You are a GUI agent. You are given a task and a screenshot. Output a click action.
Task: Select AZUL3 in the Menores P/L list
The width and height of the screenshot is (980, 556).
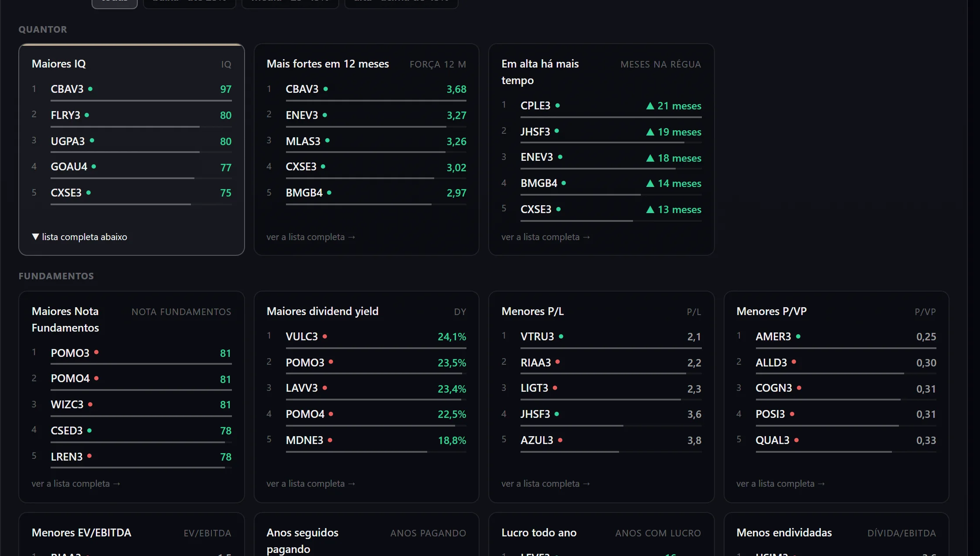(537, 440)
